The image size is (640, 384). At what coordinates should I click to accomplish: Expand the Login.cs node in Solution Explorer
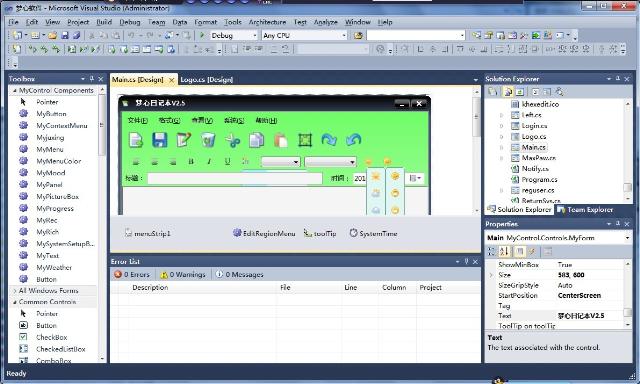502,126
